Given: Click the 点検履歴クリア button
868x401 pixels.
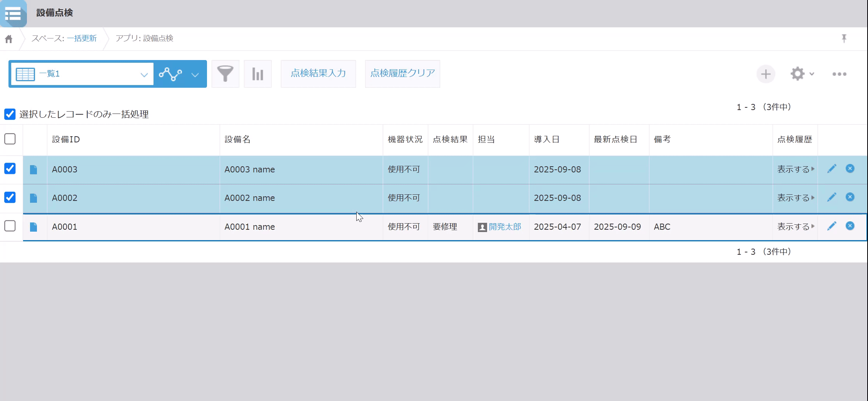Looking at the screenshot, I should click(x=402, y=74).
